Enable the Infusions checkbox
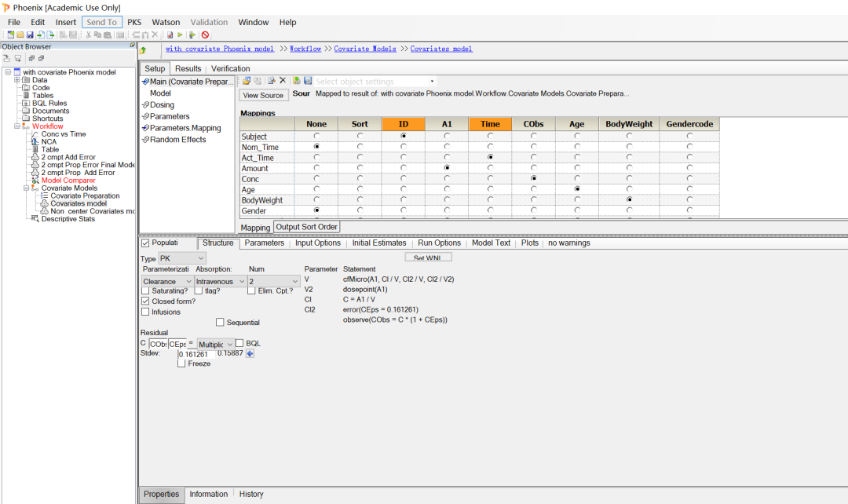The width and height of the screenshot is (848, 504). point(145,312)
